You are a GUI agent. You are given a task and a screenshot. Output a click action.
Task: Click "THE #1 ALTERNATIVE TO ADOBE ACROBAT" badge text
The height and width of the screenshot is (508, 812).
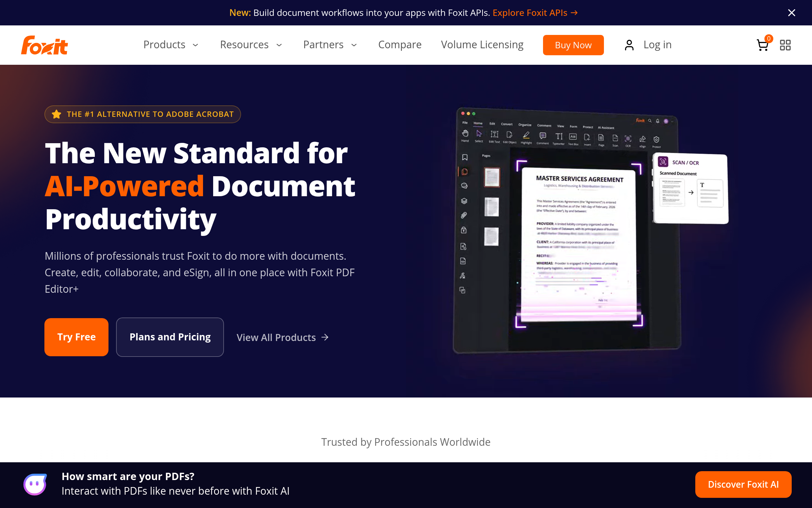pyautogui.click(x=150, y=114)
